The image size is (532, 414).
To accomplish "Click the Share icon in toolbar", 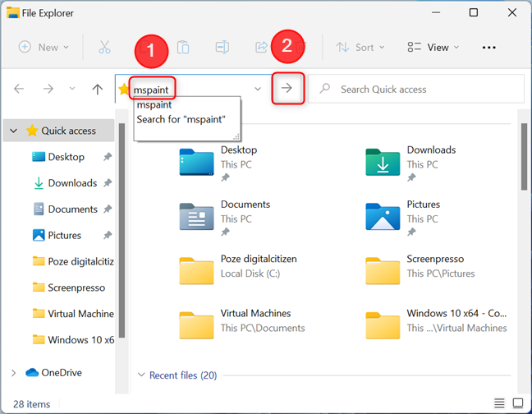I will click(261, 47).
